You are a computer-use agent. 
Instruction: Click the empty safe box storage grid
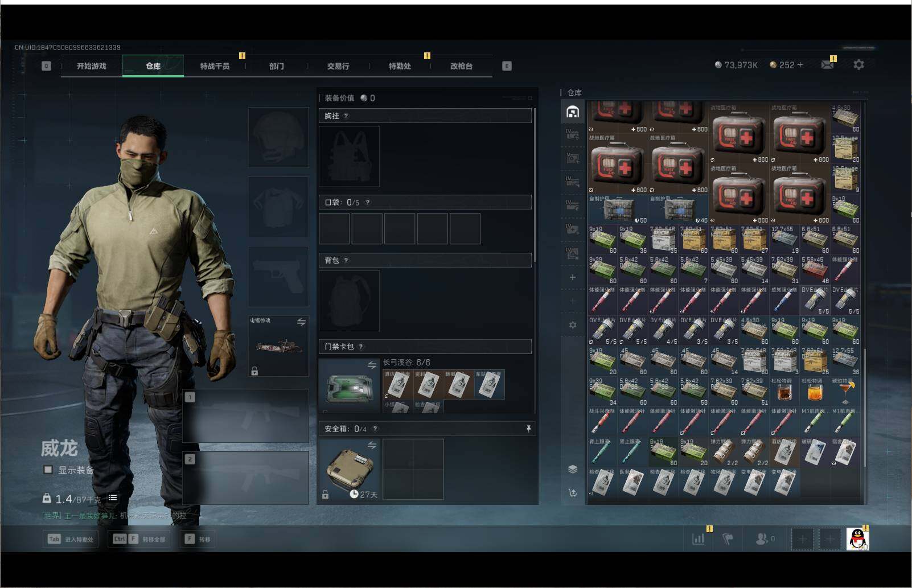point(413,470)
